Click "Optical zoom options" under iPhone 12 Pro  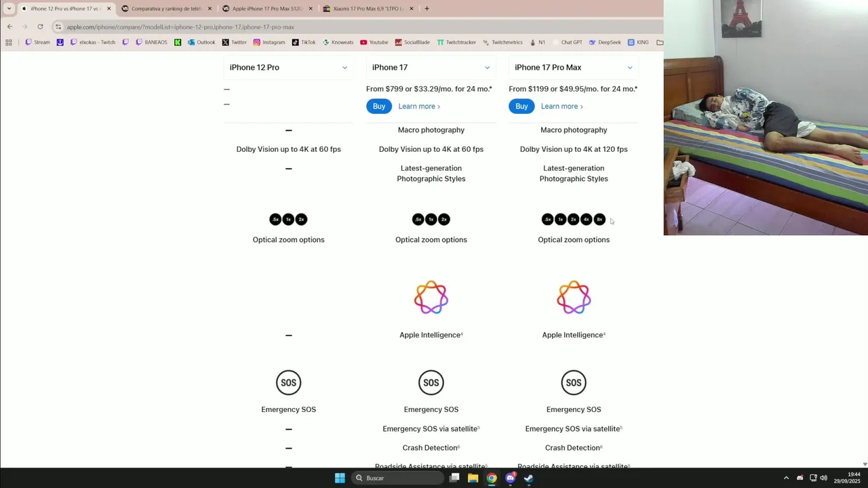pyautogui.click(x=288, y=240)
